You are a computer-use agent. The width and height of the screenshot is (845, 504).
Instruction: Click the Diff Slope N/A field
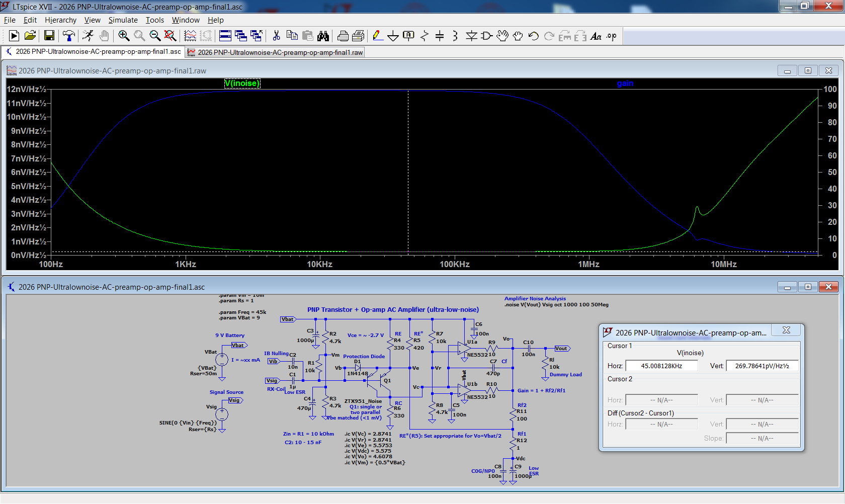[x=762, y=438]
